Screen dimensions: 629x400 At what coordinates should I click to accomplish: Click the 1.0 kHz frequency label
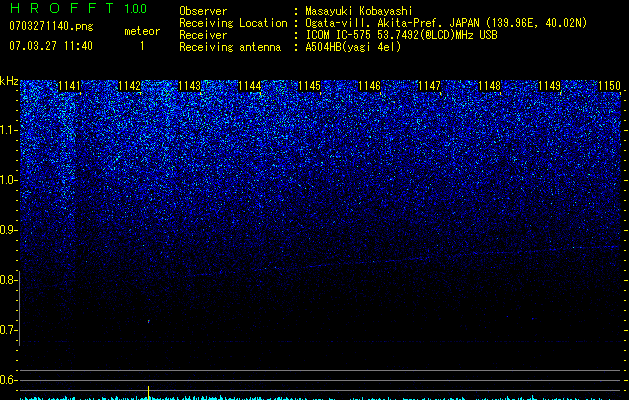8,180
